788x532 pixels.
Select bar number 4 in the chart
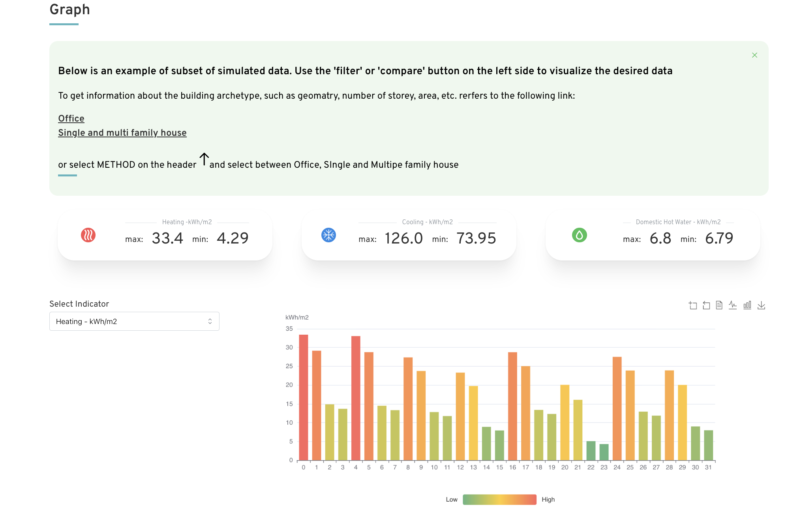click(356, 398)
